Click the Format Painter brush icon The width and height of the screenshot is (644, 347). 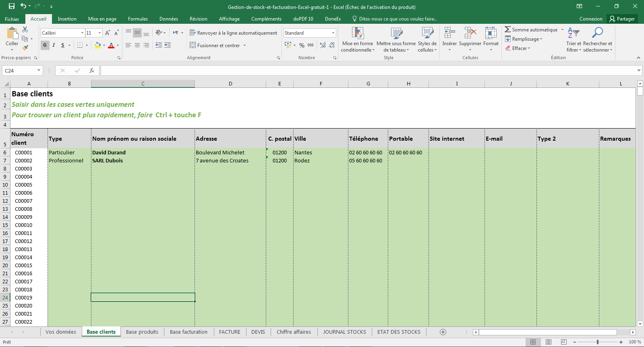(x=25, y=48)
